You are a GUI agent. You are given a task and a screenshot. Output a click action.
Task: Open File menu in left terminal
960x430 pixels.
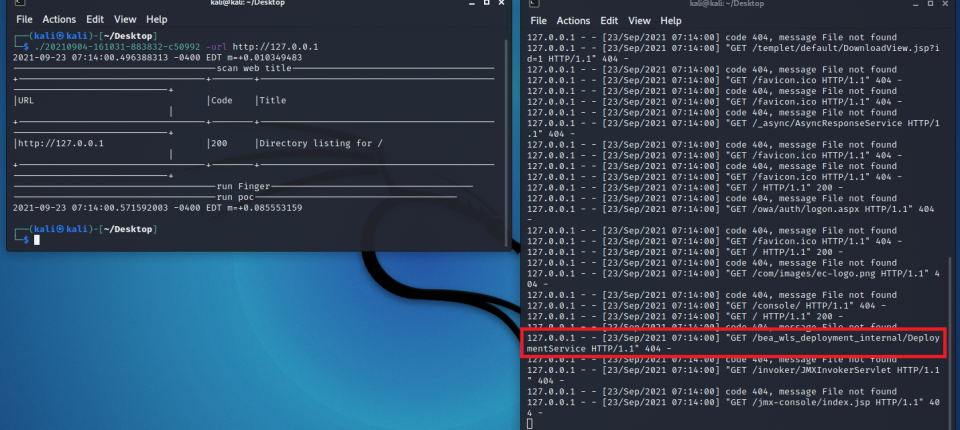pyautogui.click(x=24, y=19)
